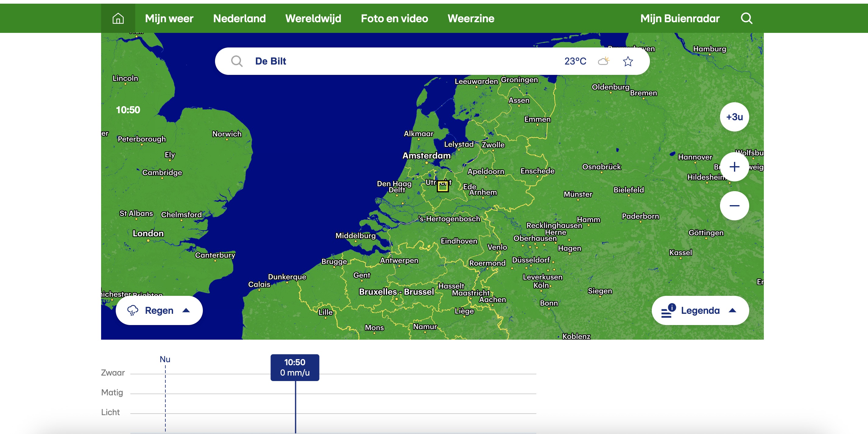The image size is (868, 434).
Task: Open the Weerzine menu
Action: (x=471, y=18)
